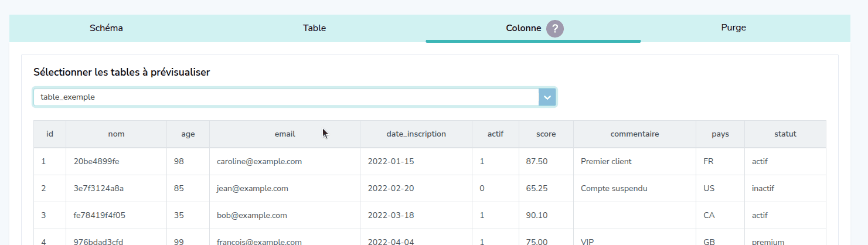Click the actif column header

coord(495,134)
